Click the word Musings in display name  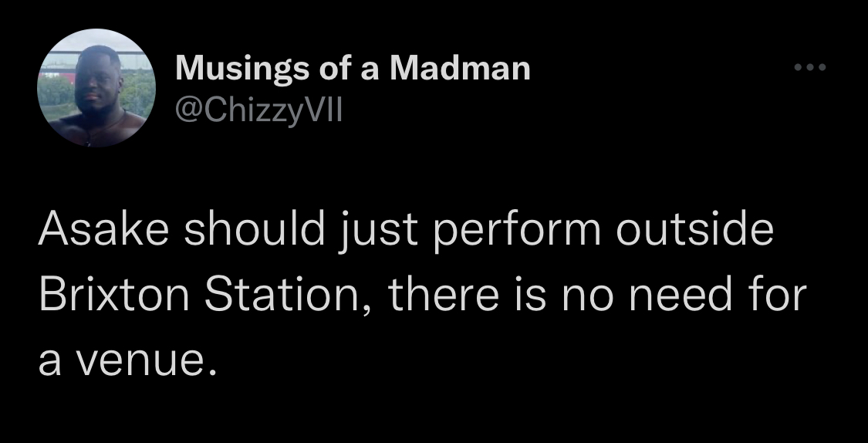point(242,69)
